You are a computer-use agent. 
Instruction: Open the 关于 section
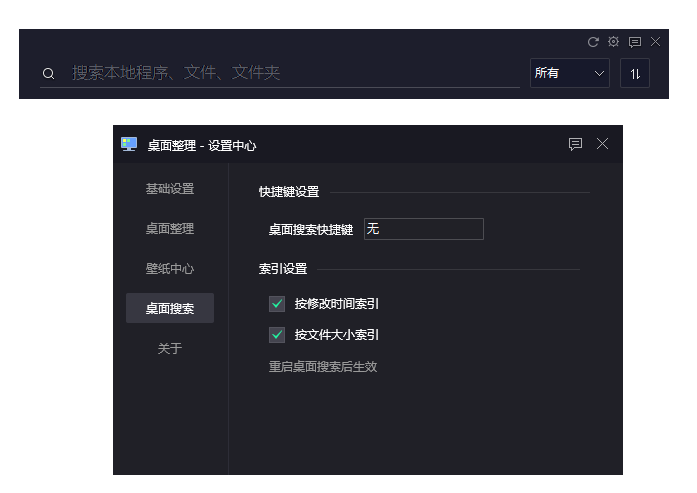click(x=170, y=349)
